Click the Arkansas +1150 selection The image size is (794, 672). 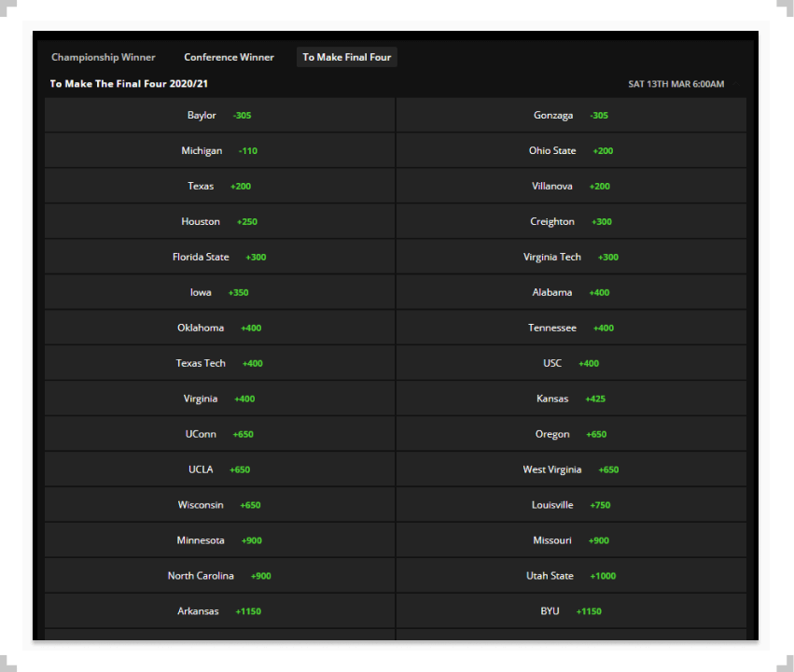(219, 611)
